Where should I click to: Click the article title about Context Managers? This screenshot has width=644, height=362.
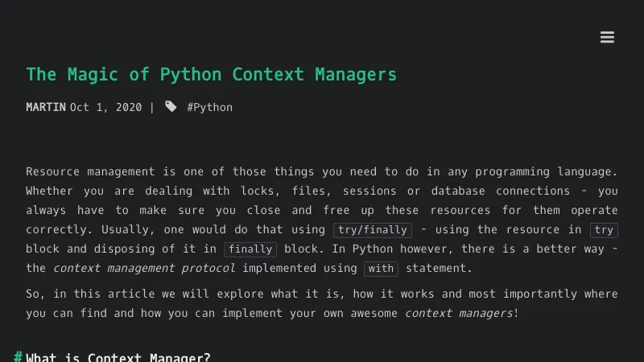click(211, 75)
